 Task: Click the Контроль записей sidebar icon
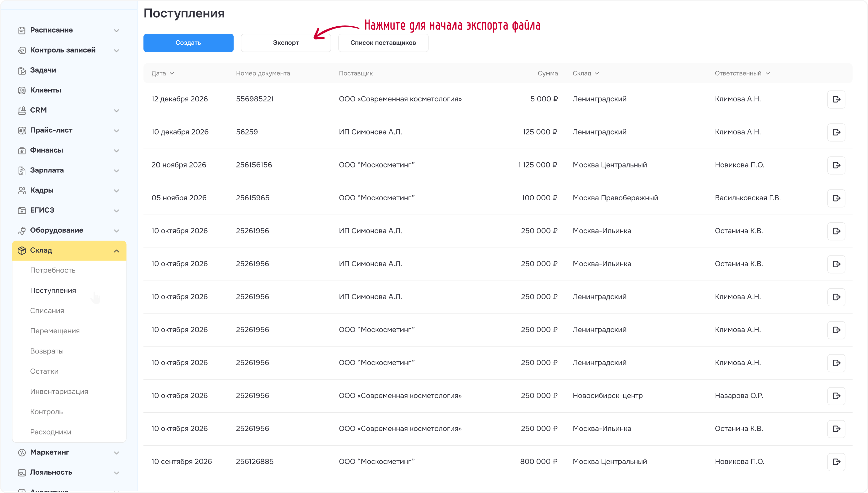click(x=22, y=51)
